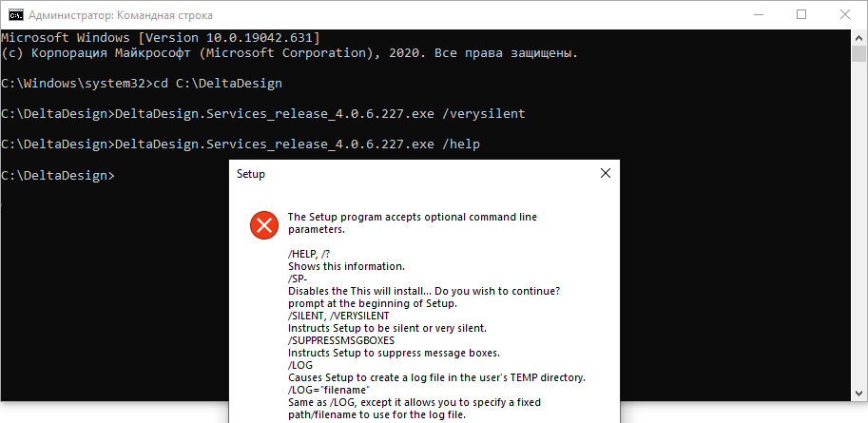
Task: Click the Command Prompt icon in the title bar
Action: [15, 15]
